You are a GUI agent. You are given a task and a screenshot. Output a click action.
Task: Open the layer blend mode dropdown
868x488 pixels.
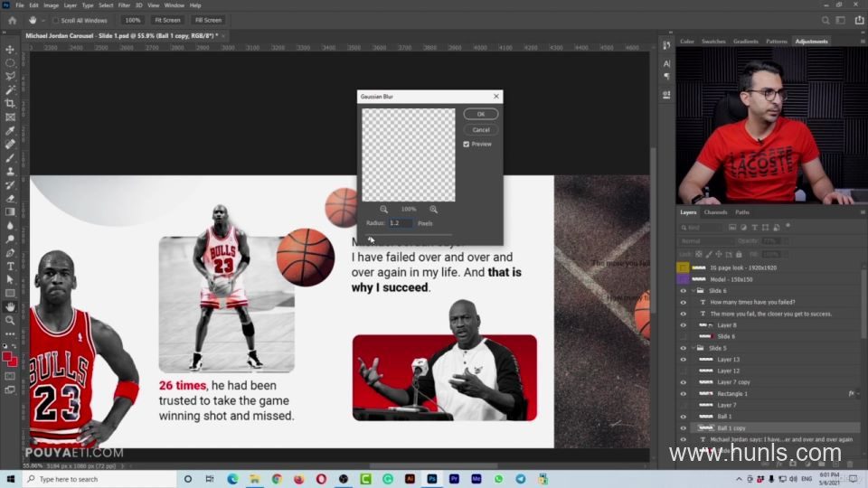coord(706,241)
